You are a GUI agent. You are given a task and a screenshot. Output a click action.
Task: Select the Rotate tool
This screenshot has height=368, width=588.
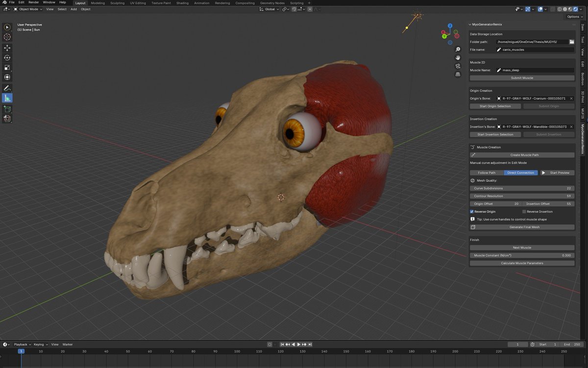[7, 58]
